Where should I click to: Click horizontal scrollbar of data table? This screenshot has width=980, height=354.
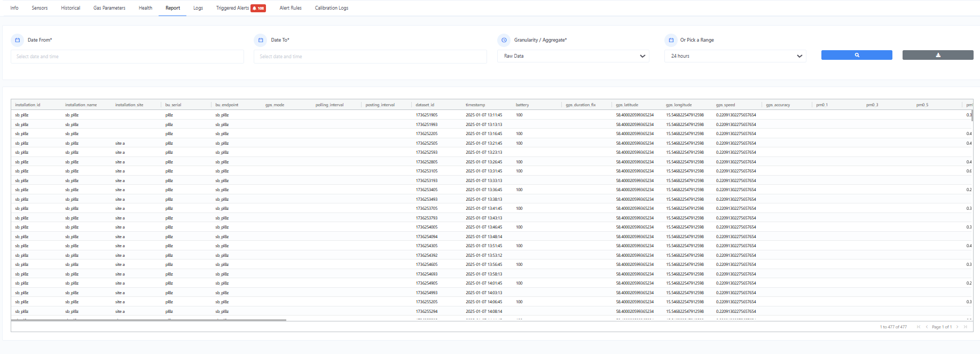[x=148, y=320]
